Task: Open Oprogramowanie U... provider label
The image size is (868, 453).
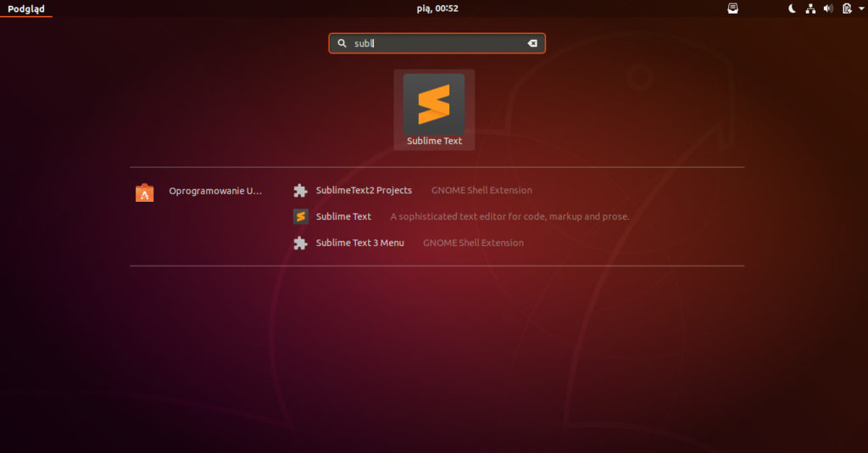Action: coord(215,191)
